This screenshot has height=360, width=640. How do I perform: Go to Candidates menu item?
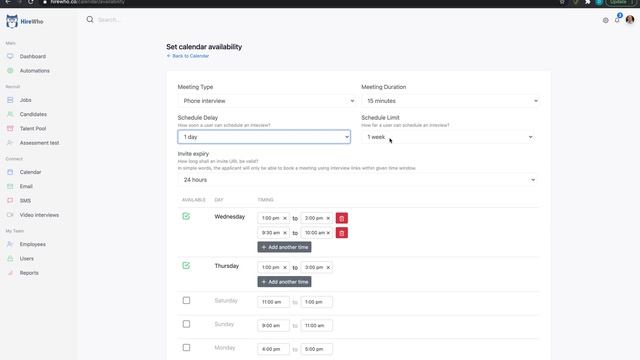(x=33, y=114)
